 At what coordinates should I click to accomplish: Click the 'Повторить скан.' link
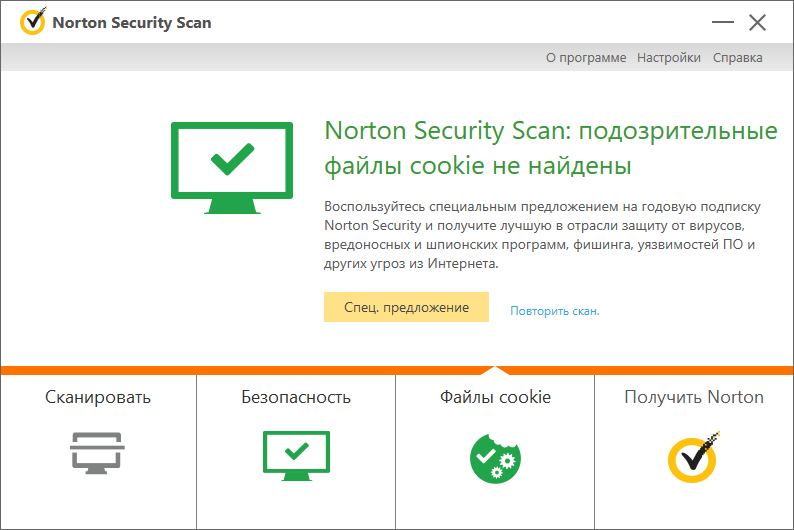point(555,311)
